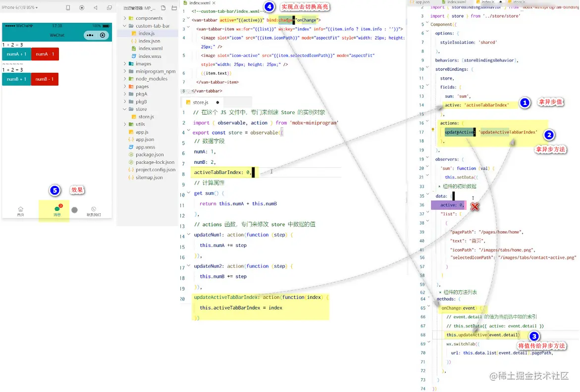Open index.wxss in the file tree
Viewport: 580px width, 392px height.
150,56
